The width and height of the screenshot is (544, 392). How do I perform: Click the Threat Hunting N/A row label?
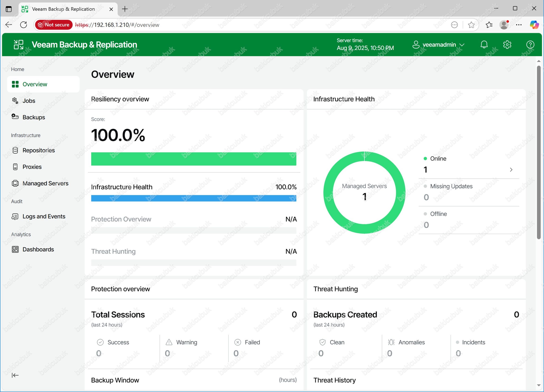pos(113,251)
